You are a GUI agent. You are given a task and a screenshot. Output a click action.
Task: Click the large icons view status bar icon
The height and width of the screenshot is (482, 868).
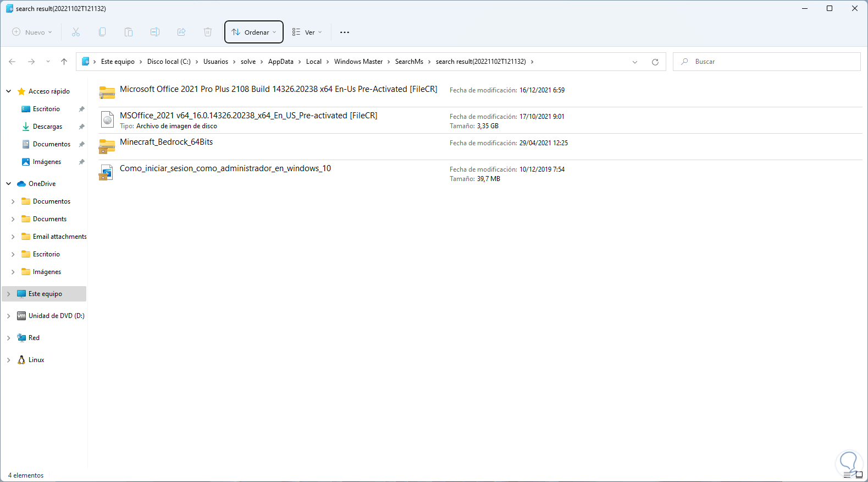tap(859, 475)
